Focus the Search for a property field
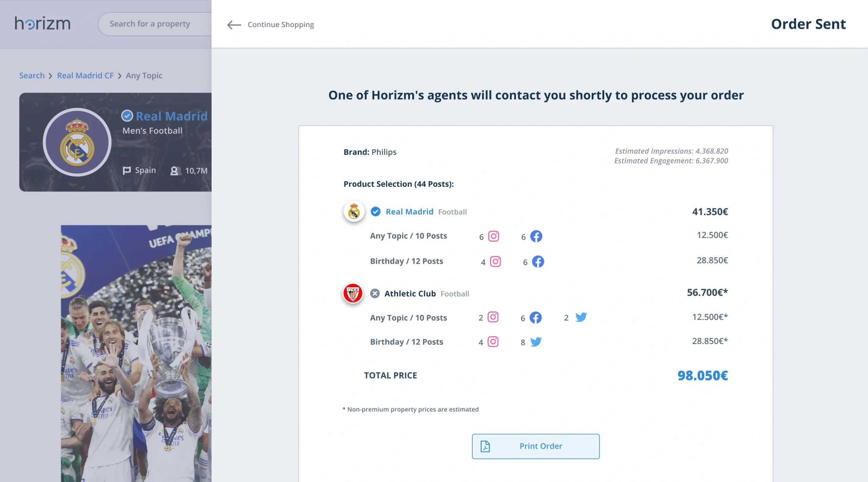This screenshot has height=482, width=868. 155,24
